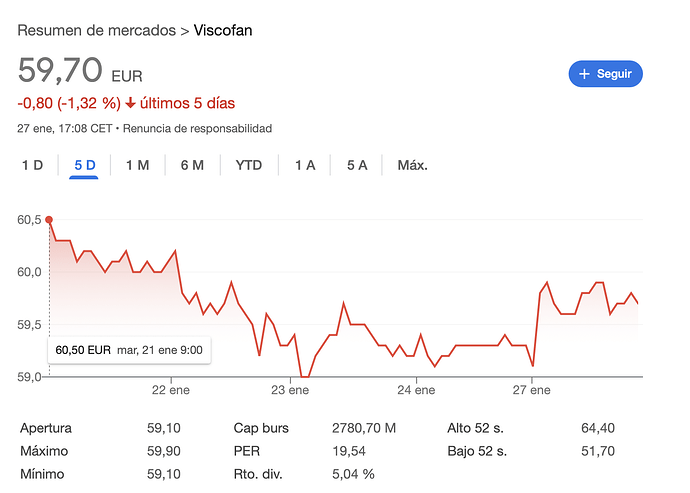Select the 5 D range tab
Viewport: 690px width, 493px height.
[84, 165]
